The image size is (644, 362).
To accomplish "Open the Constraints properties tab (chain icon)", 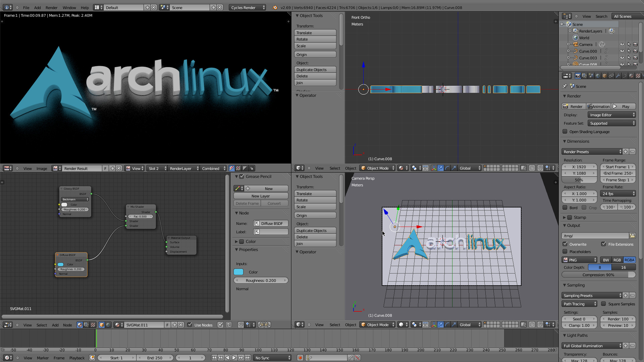I will pyautogui.click(x=611, y=76).
